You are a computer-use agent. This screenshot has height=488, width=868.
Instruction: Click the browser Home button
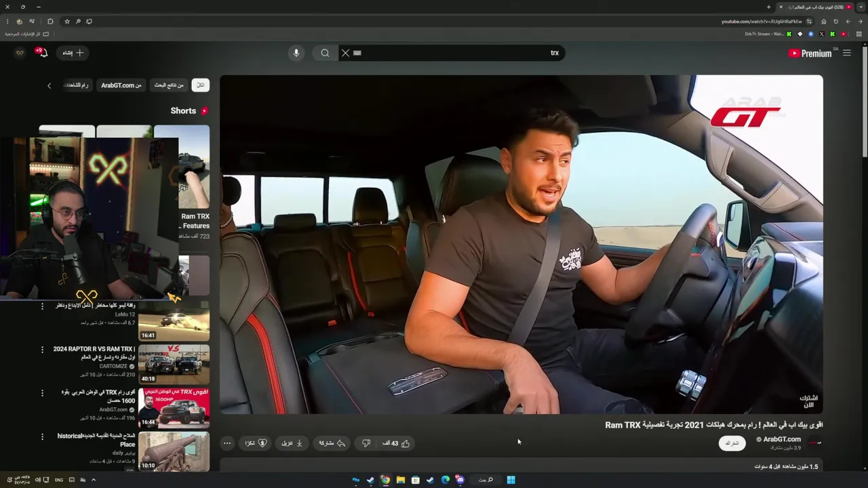pyautogui.click(x=823, y=21)
